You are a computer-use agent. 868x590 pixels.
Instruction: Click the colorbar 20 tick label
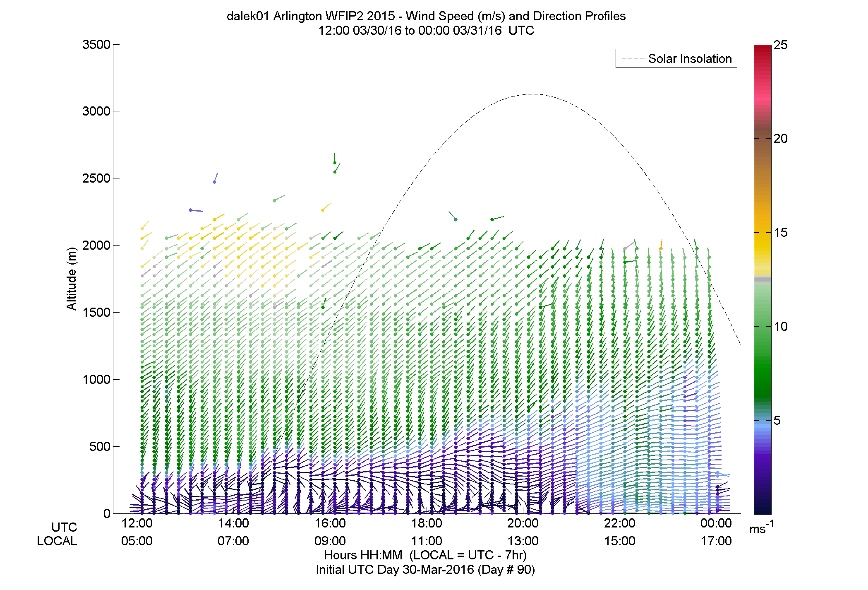pyautogui.click(x=780, y=139)
